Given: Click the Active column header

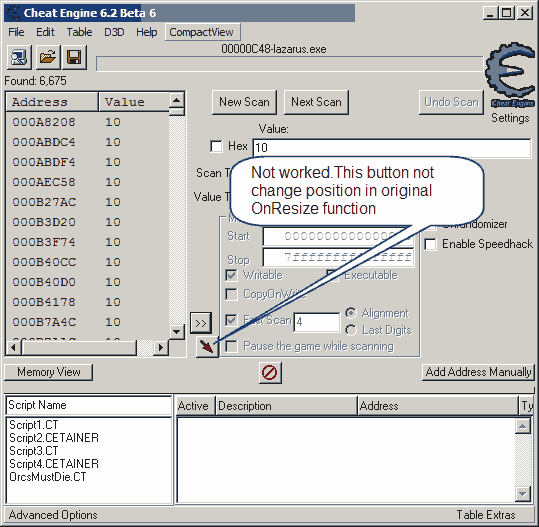Looking at the screenshot, I should 195,406.
